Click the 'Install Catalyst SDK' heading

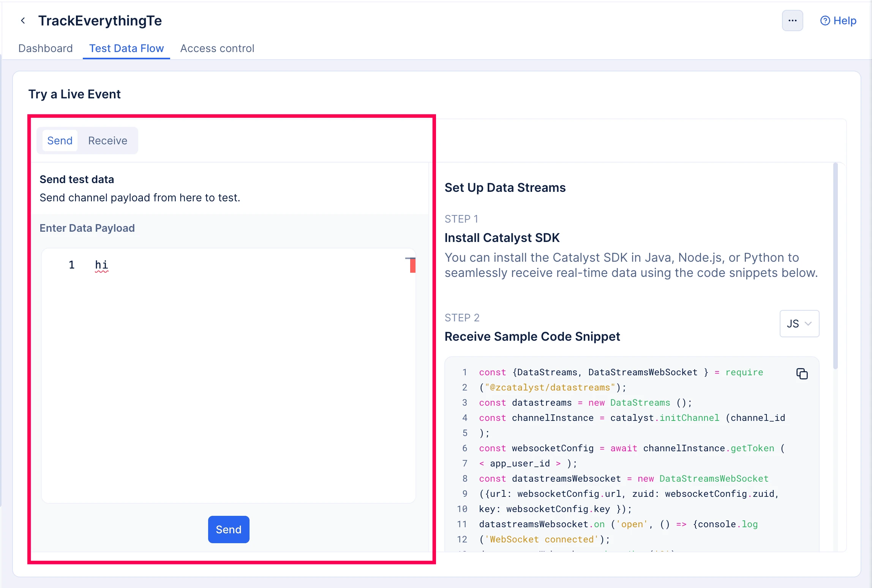tap(502, 238)
